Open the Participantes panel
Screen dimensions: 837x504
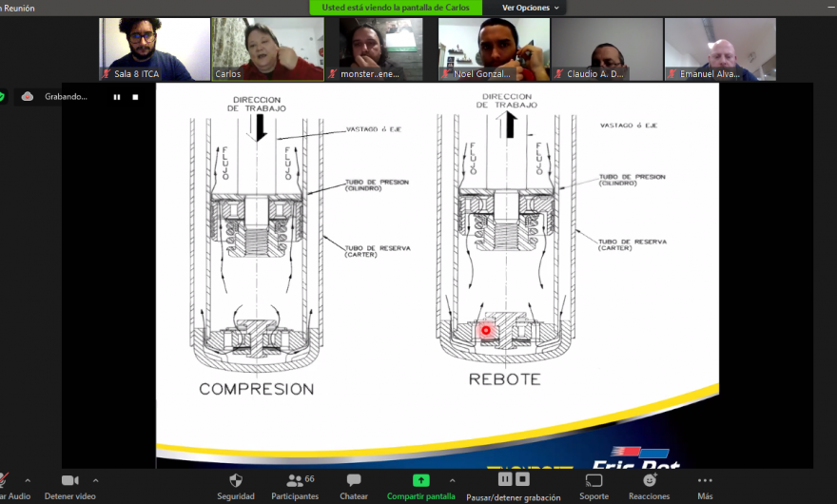(295, 485)
